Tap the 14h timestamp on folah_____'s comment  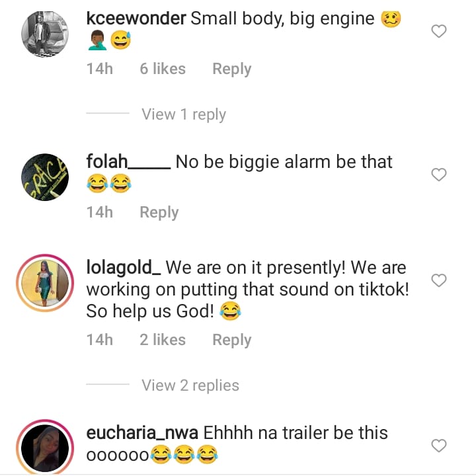tap(100, 212)
